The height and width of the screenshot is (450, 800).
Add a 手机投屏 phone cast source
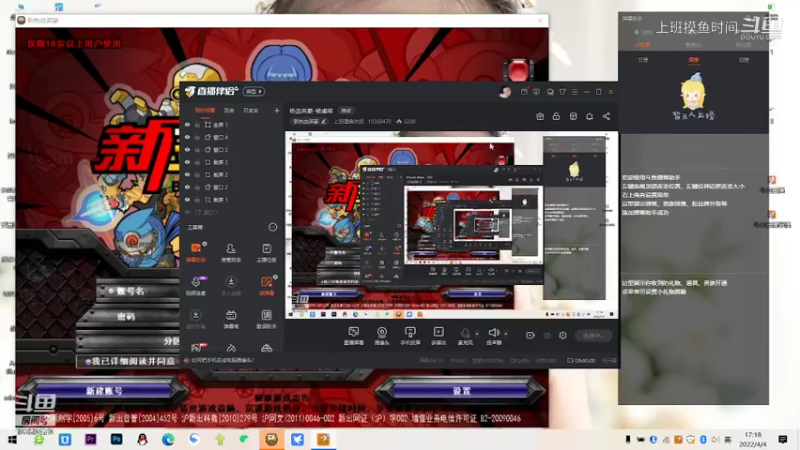(410, 336)
